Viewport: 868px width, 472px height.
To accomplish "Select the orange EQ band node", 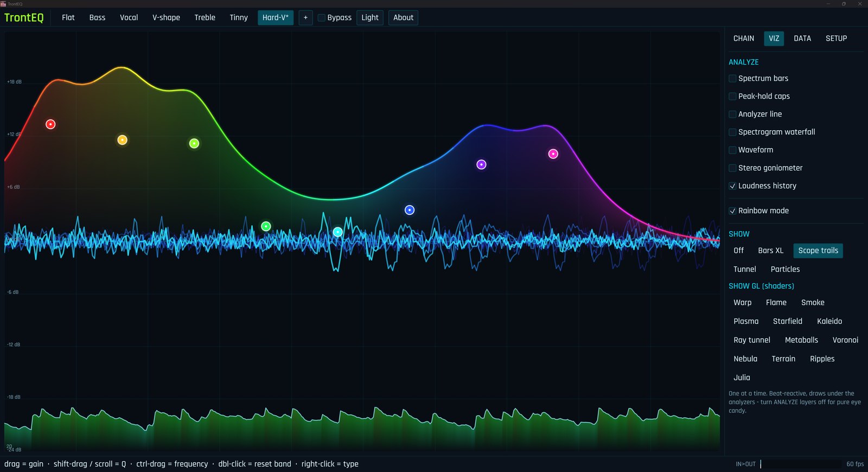I will 123,140.
